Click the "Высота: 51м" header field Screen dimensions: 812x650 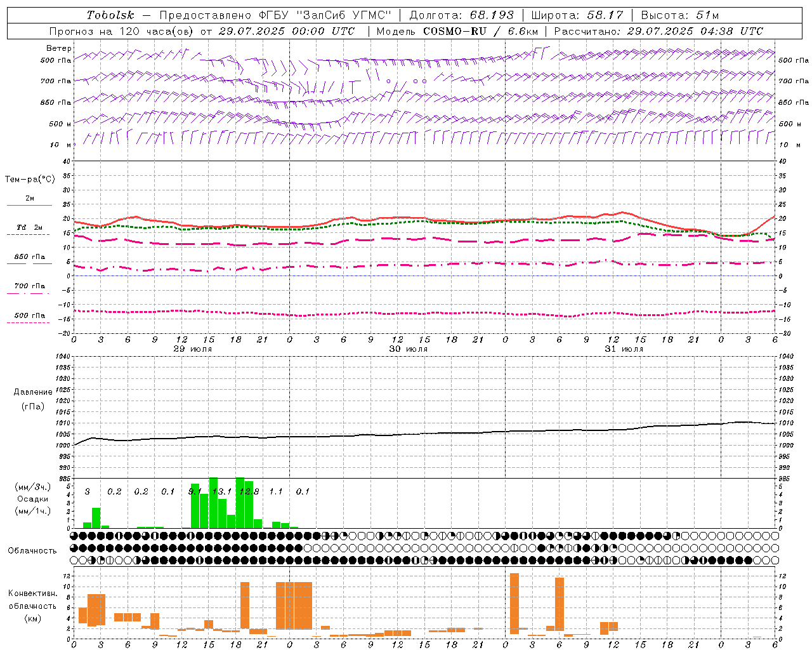(679, 15)
